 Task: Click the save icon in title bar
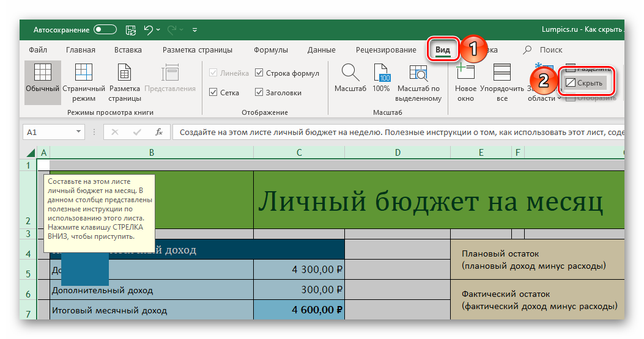point(130,29)
